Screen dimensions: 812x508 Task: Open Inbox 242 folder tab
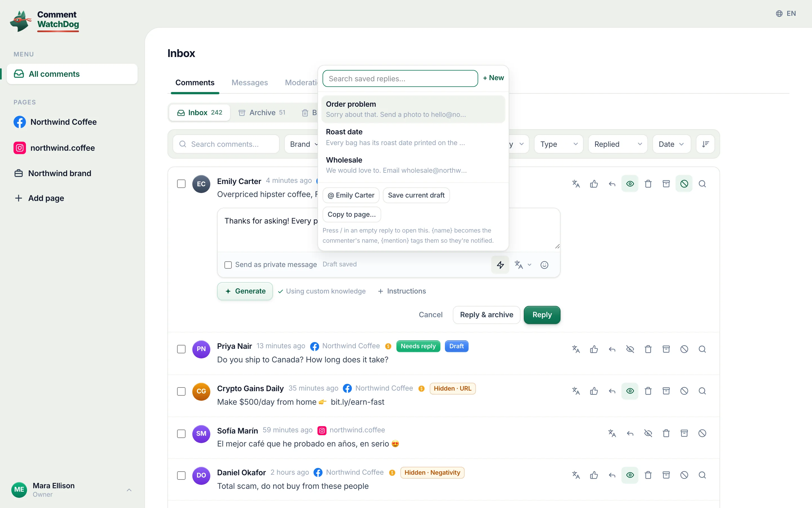200,113
